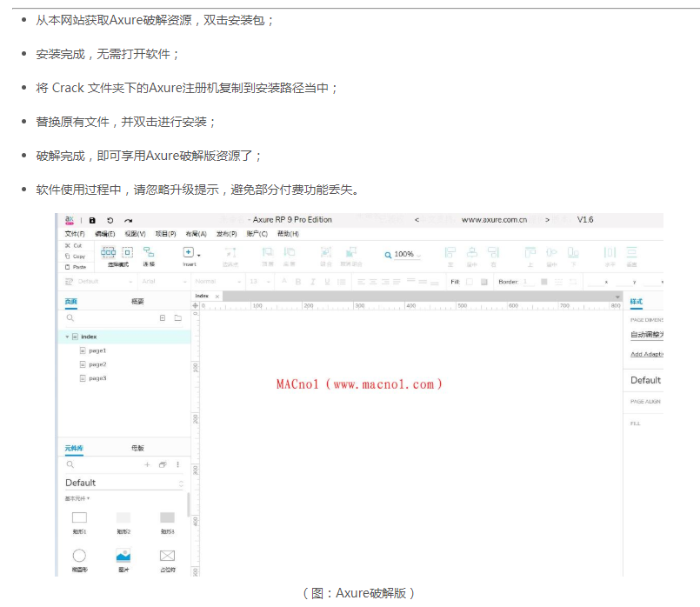Click the Align Top icon
Screen dimensions: 700x607
pos(530,252)
